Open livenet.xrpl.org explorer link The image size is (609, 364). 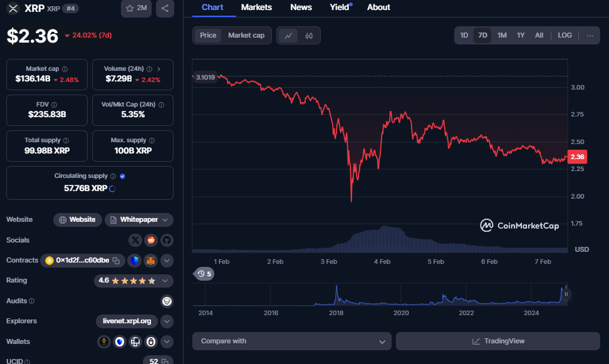click(127, 321)
